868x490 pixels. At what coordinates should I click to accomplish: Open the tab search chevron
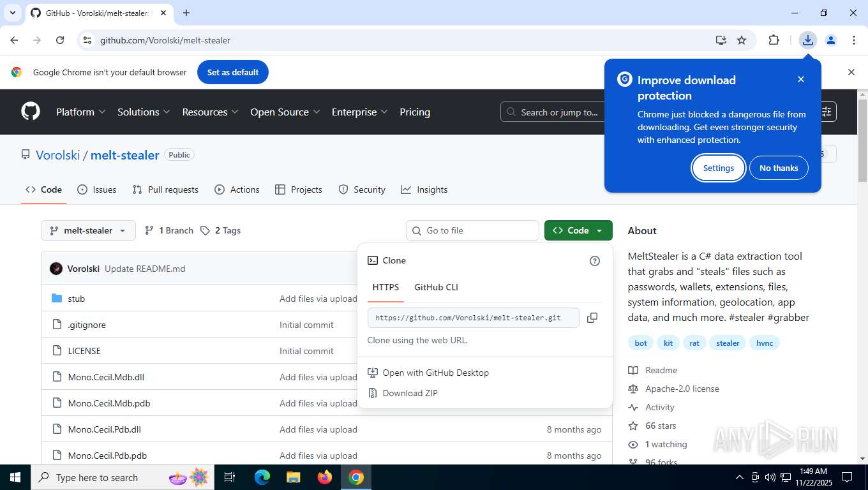13,13
